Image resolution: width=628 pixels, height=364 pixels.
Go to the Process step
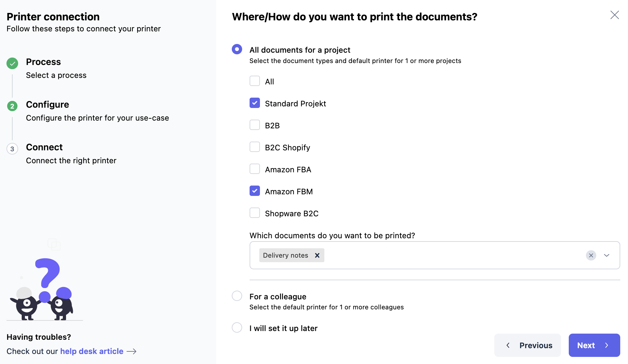point(43,62)
